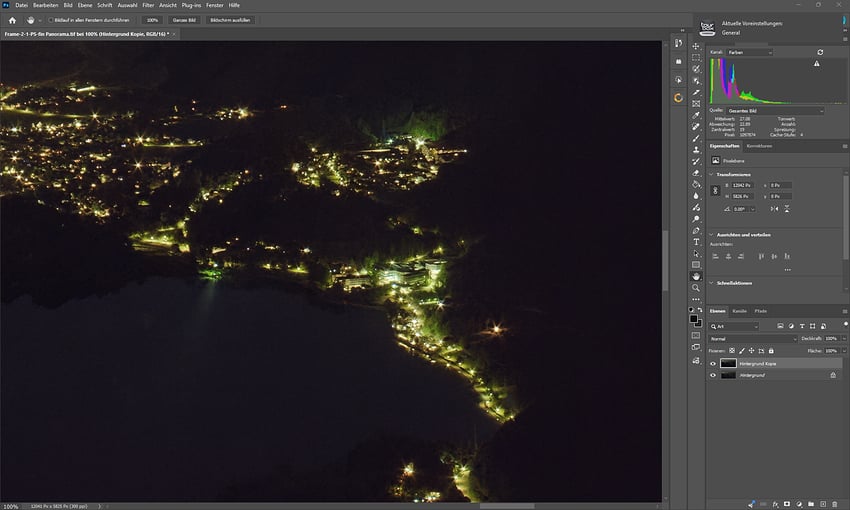This screenshot has height=510, width=850.
Task: Select the Move tool
Action: pos(696,46)
